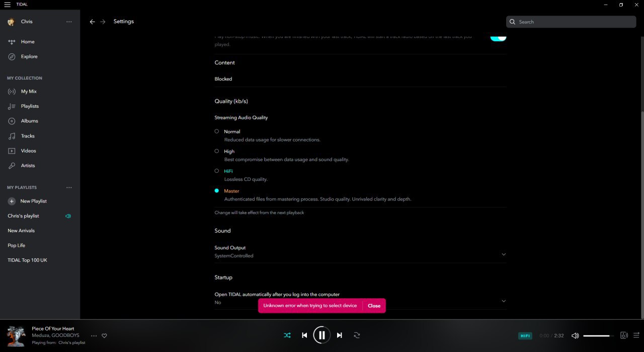This screenshot has height=352, width=644.
Task: Click the Home sidebar icon
Action: [x=12, y=42]
